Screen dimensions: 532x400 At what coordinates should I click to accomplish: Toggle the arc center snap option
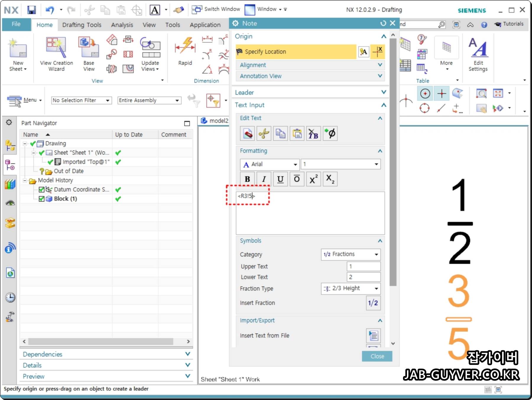pyautogui.click(x=425, y=94)
